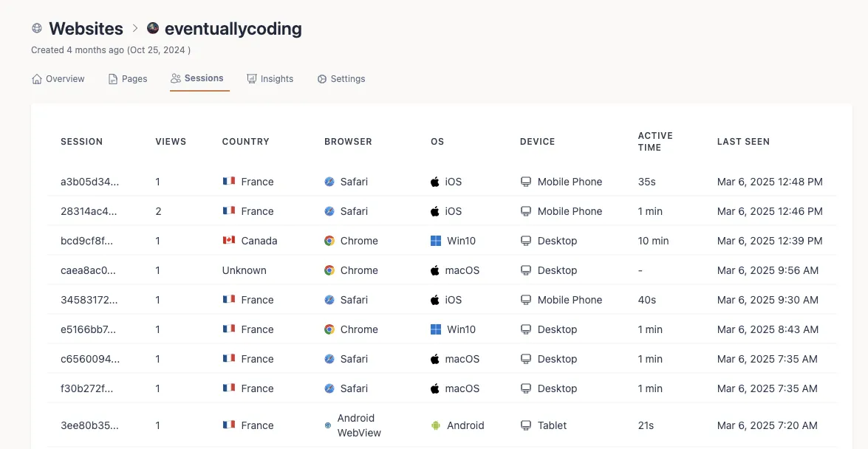Open session 3ee80b35 details

click(x=89, y=425)
